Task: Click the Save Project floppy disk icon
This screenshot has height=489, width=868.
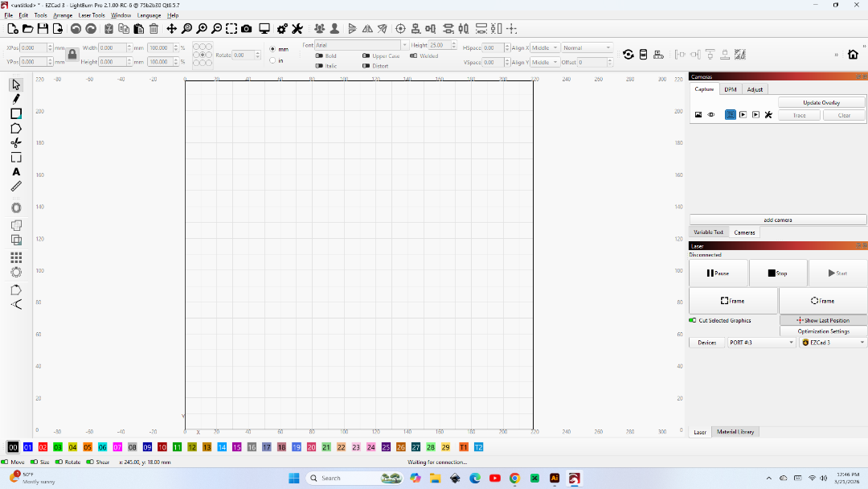Action: pos(43,29)
